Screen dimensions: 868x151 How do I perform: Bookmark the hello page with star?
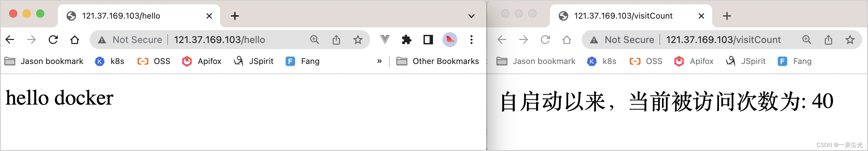pyautogui.click(x=358, y=40)
